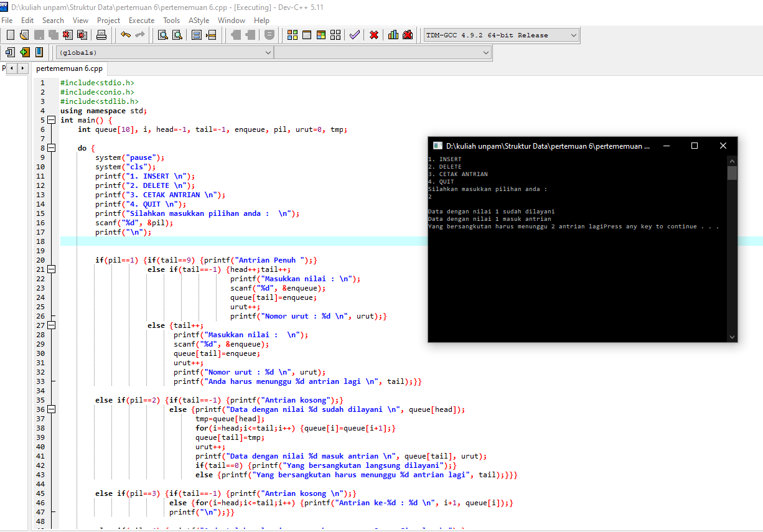Click the Goto line toolbar icon

[x=211, y=35]
